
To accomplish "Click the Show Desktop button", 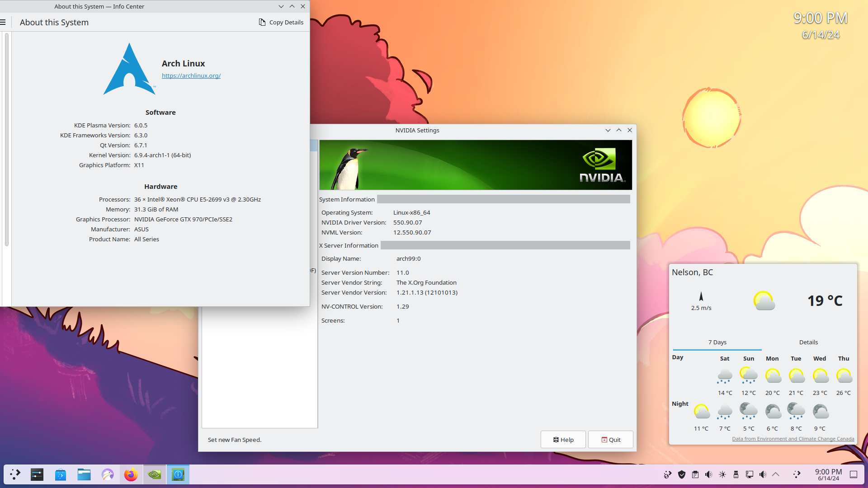I will [854, 474].
